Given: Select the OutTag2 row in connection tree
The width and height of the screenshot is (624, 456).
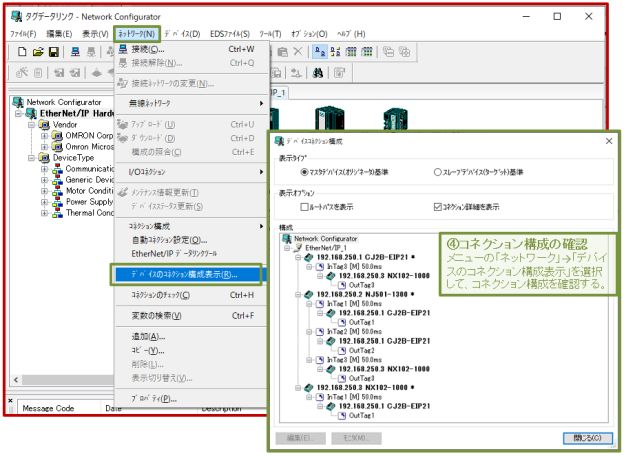Looking at the screenshot, I should pos(361,351).
